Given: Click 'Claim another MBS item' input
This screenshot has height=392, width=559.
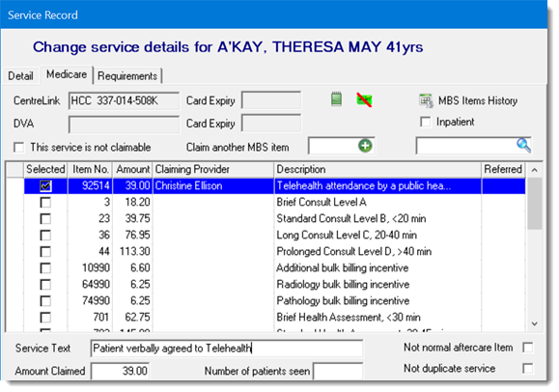Looking at the screenshot, I should 333,146.
